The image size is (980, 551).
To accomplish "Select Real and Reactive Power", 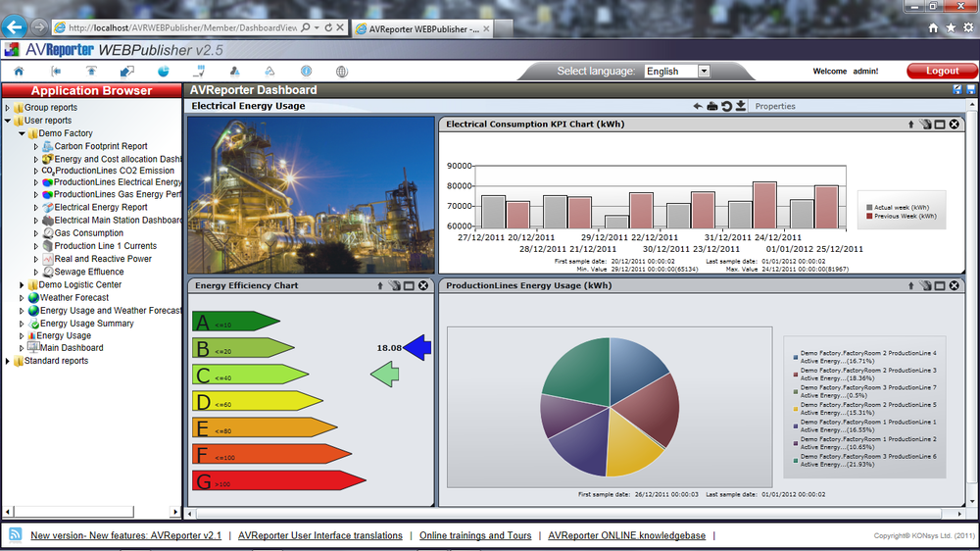I will coord(103,258).
